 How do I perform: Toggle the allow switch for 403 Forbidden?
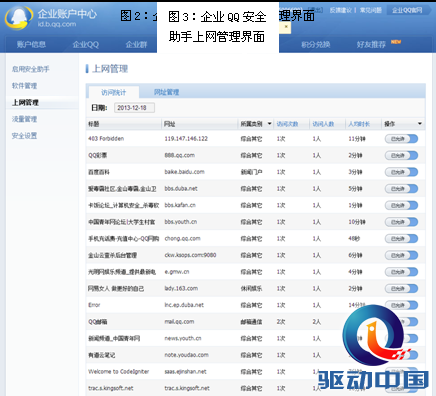(401, 139)
